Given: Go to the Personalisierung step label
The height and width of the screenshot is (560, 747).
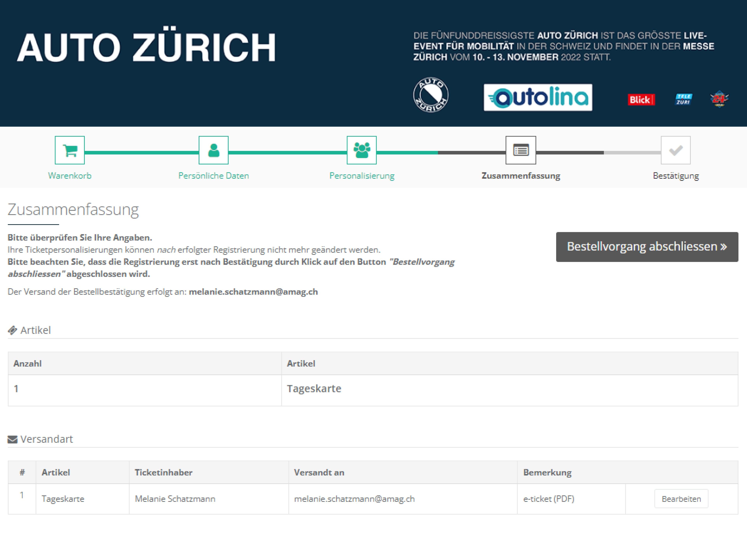Looking at the screenshot, I should tap(362, 176).
